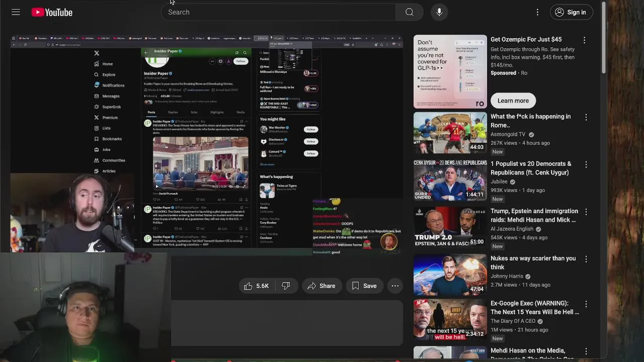644x362 pixels.
Task: Dislike the video with thumbs down
Action: [x=286, y=286]
